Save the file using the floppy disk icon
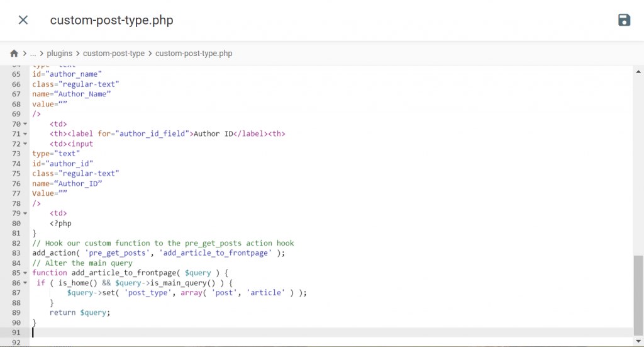 point(624,20)
